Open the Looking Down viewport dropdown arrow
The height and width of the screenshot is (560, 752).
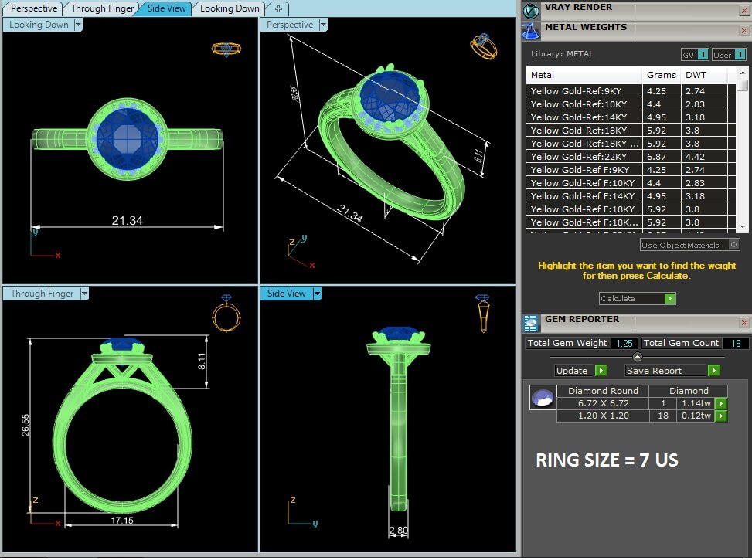point(78,25)
